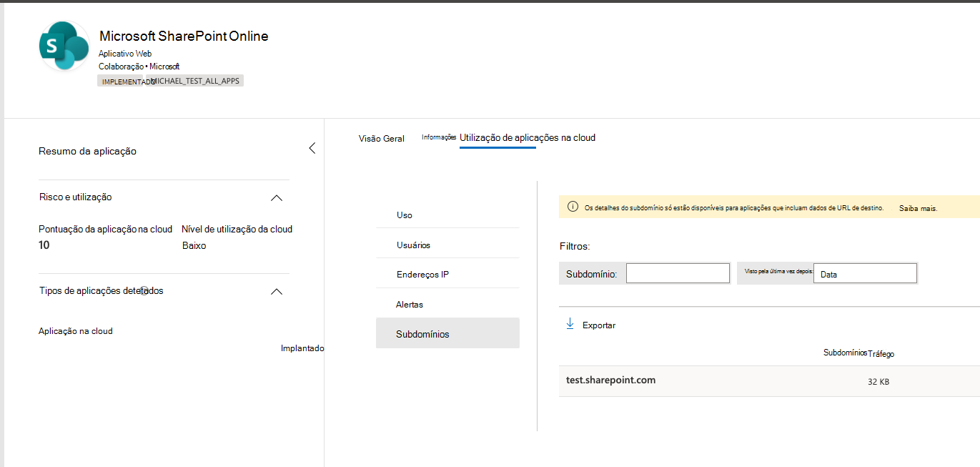
Task: Collapse the application summary side panel
Action: click(x=312, y=149)
